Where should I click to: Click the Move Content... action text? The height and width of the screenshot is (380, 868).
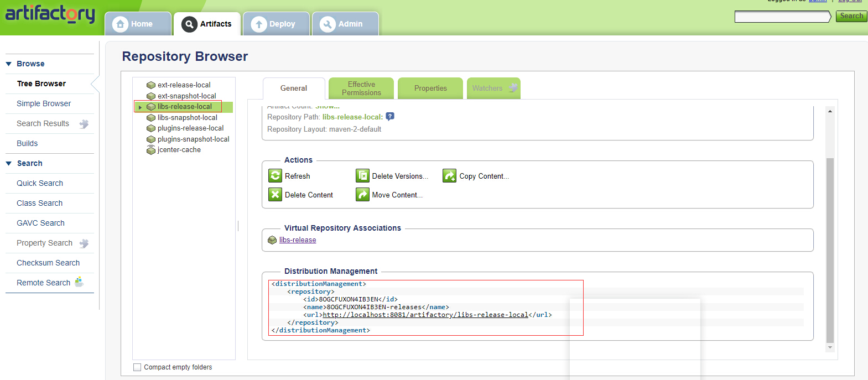tap(397, 195)
